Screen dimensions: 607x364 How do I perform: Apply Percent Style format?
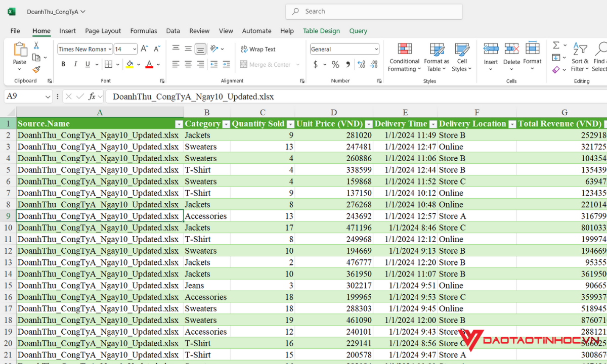(x=335, y=64)
